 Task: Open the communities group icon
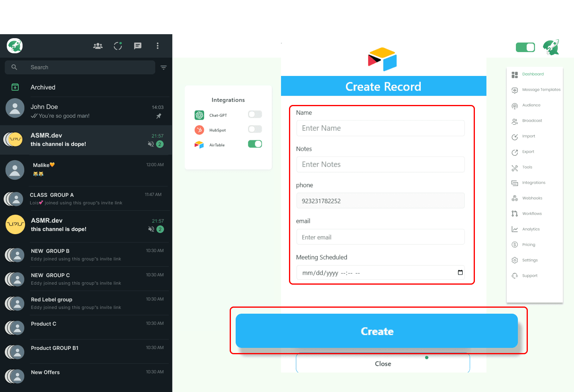coord(98,46)
